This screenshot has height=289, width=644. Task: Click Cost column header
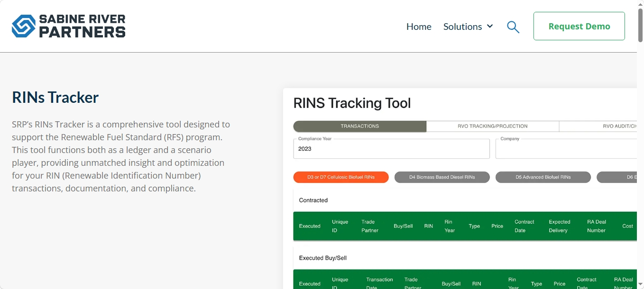click(627, 226)
